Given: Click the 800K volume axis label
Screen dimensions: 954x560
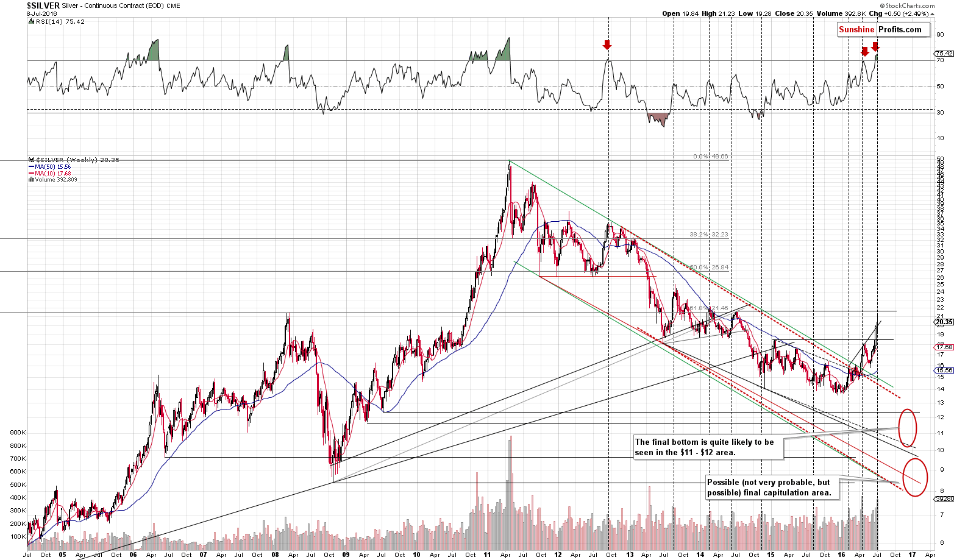Looking at the screenshot, I should [x=17, y=445].
